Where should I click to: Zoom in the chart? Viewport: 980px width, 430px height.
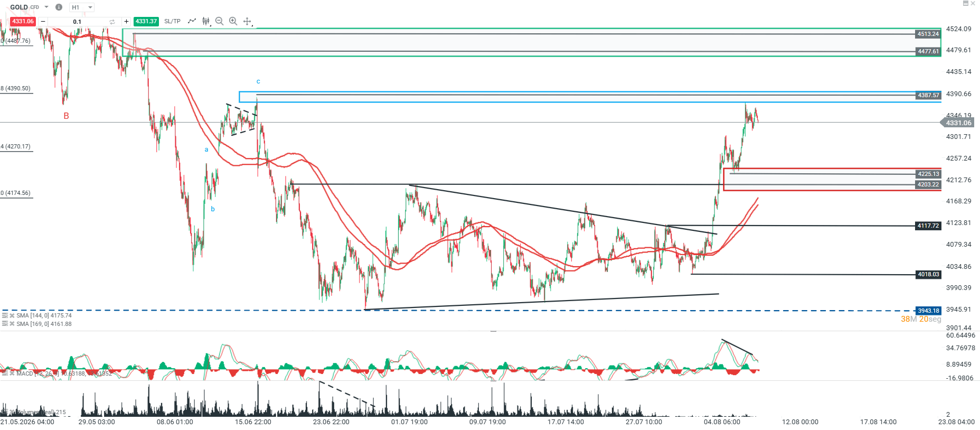point(233,21)
